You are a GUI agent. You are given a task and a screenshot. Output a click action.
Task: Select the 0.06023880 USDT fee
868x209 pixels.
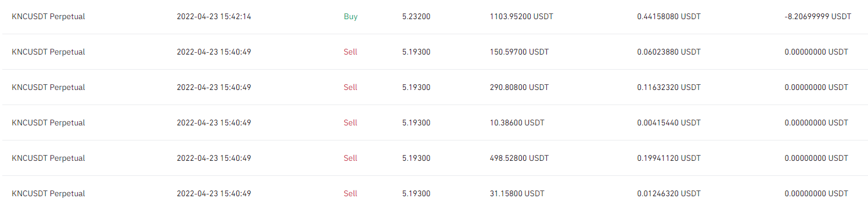669,52
